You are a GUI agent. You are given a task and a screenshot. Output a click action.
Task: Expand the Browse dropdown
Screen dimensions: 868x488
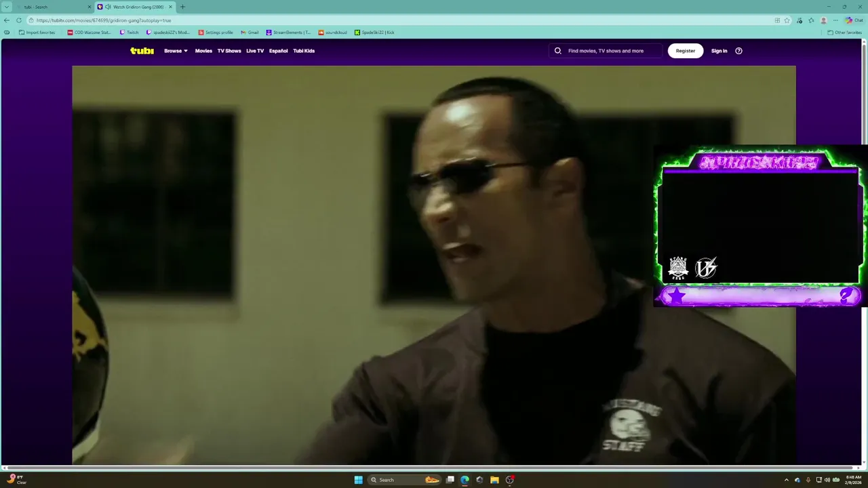click(176, 51)
